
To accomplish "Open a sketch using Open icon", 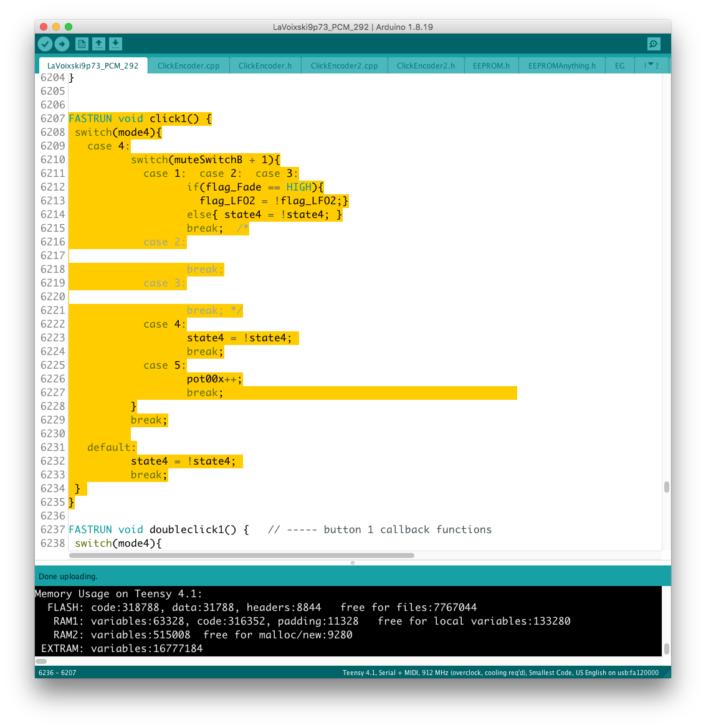I will point(98,44).
